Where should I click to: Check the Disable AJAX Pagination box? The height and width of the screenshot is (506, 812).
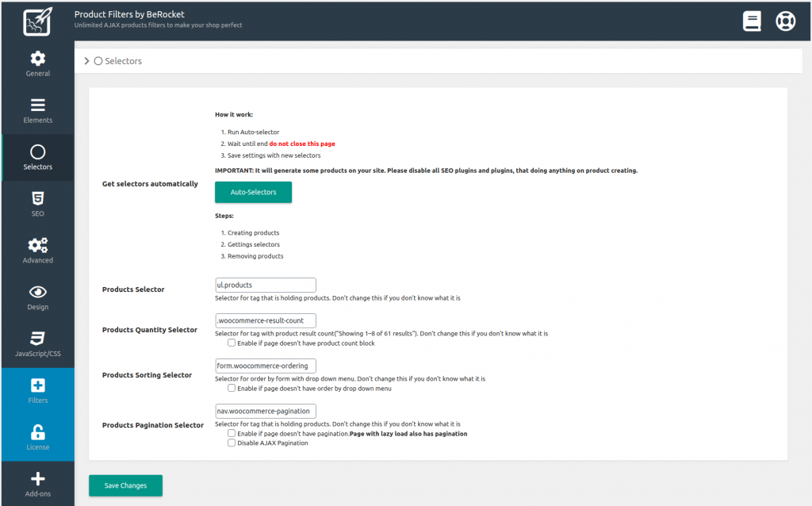[232, 443]
